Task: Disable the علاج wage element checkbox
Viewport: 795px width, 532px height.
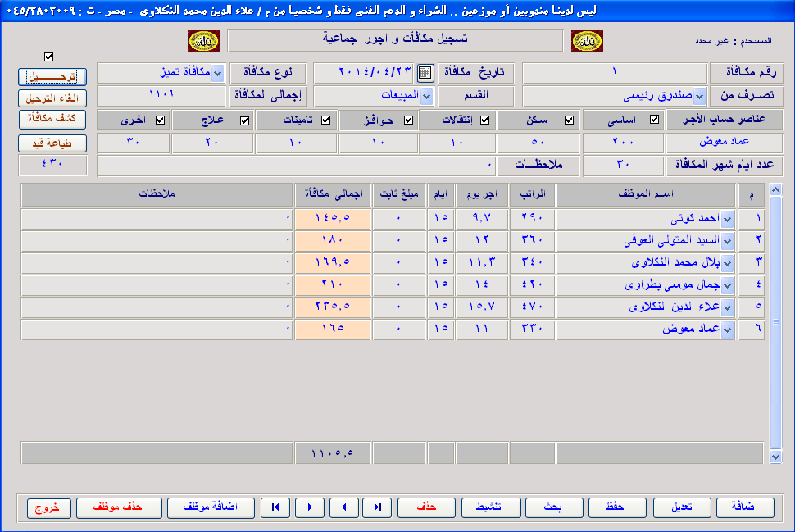Action: [x=244, y=120]
